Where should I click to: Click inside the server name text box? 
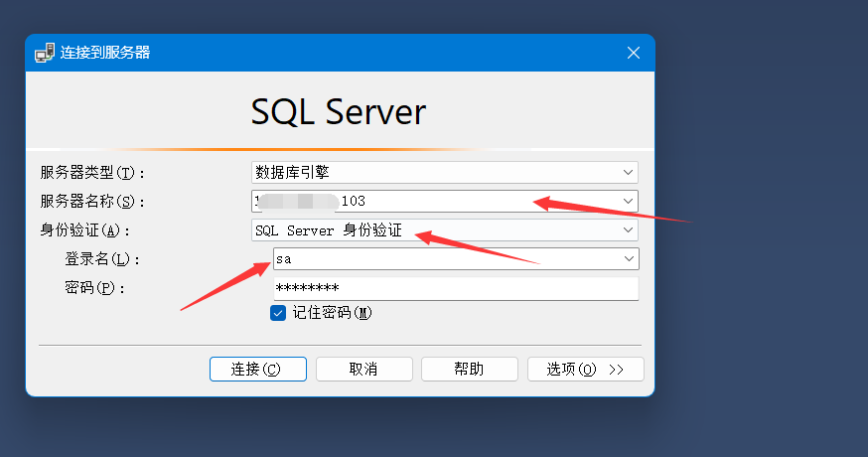tap(437, 201)
